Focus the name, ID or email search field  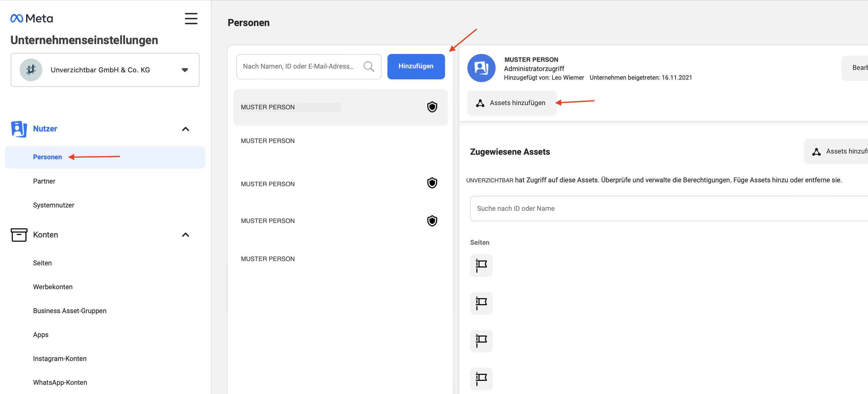[x=309, y=66]
